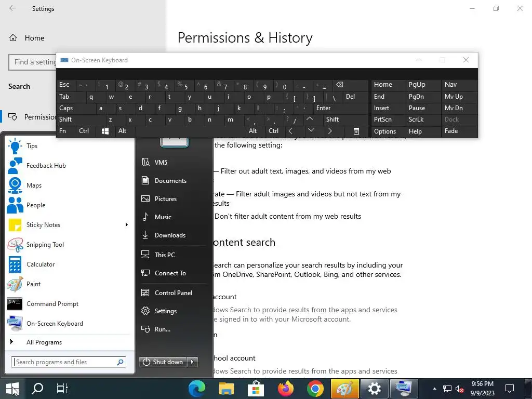Go back with the Settings back arrow

12,8
